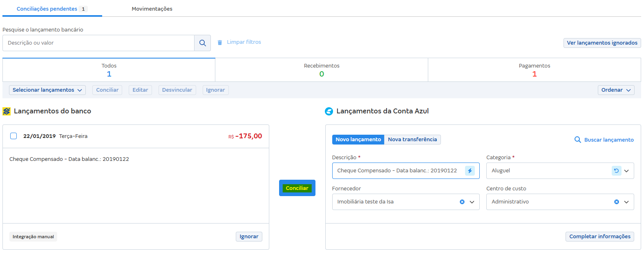Click the Buscar lançamento magnifier icon
This screenshot has height=253, width=644.
577,140
